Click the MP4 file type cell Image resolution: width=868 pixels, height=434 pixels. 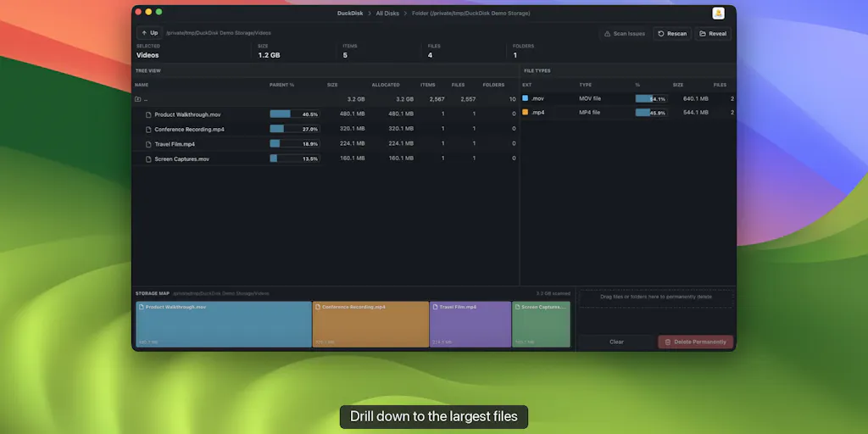click(590, 113)
